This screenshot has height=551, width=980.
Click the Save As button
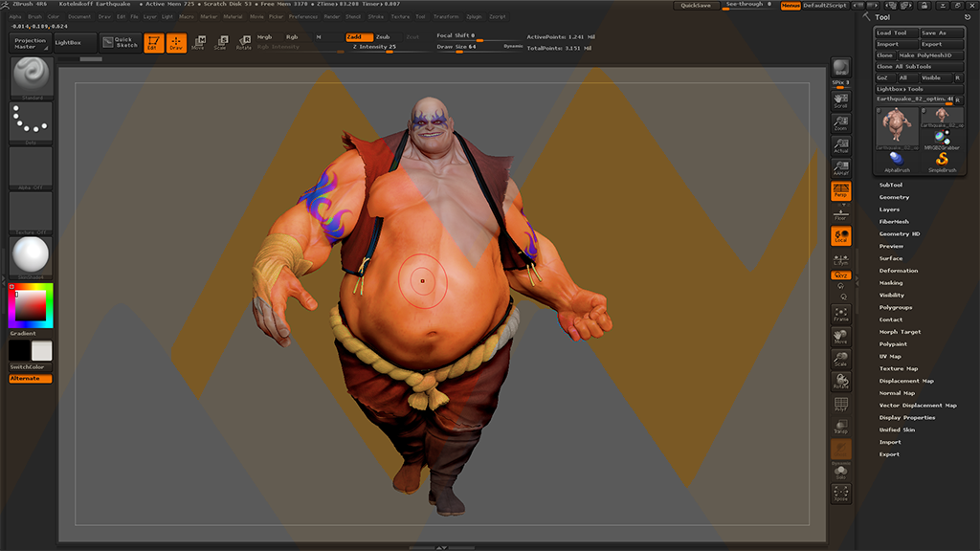tap(942, 33)
